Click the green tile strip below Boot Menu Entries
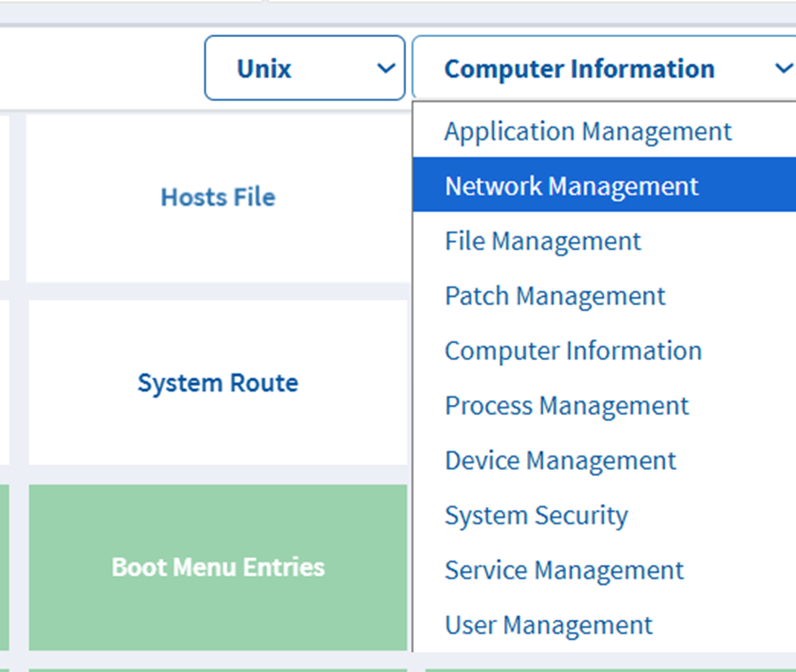This screenshot has height=672, width=796. tap(218, 669)
